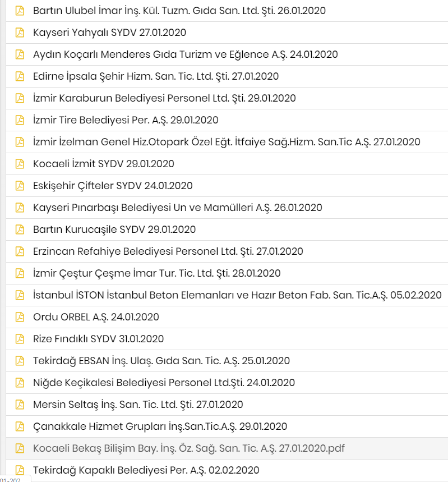Image resolution: width=448 pixels, height=482 pixels.
Task: Click PDF icon next to Kocaeli İzmit SYDV
Action: pos(20,163)
